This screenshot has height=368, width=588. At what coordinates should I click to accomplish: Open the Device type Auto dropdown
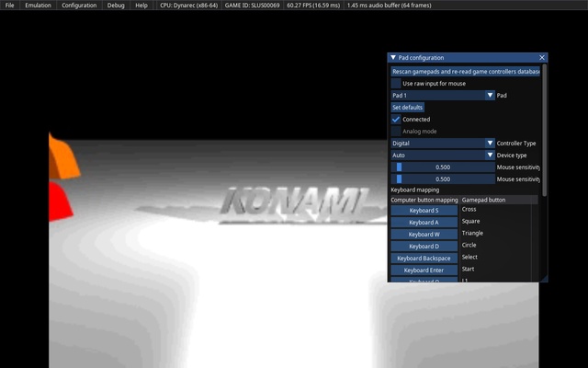point(443,155)
